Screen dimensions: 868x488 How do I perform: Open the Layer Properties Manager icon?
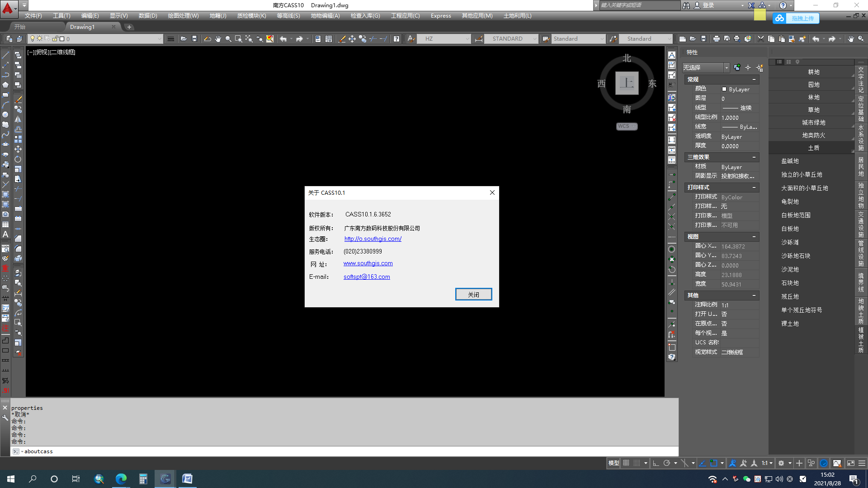pos(9,39)
